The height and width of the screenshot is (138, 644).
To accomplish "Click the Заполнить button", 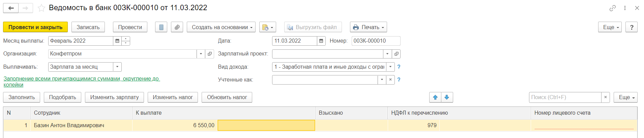I will (x=22, y=97).
